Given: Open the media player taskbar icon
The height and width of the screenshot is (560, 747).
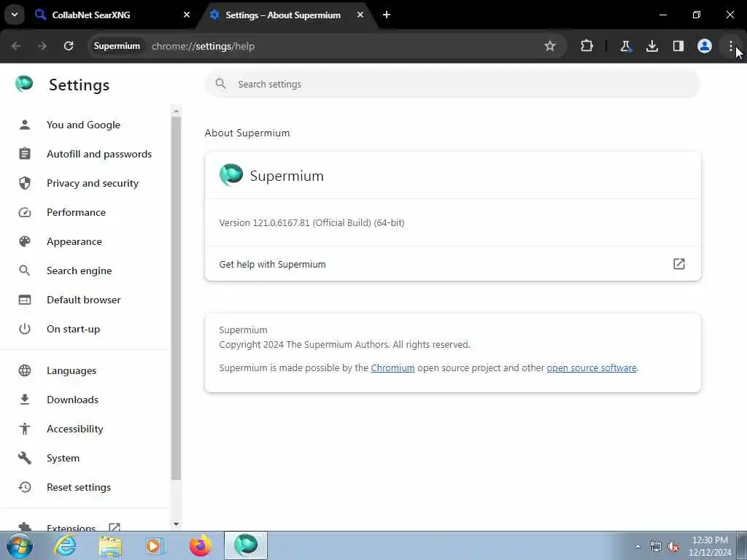Looking at the screenshot, I should pyautogui.click(x=155, y=545).
